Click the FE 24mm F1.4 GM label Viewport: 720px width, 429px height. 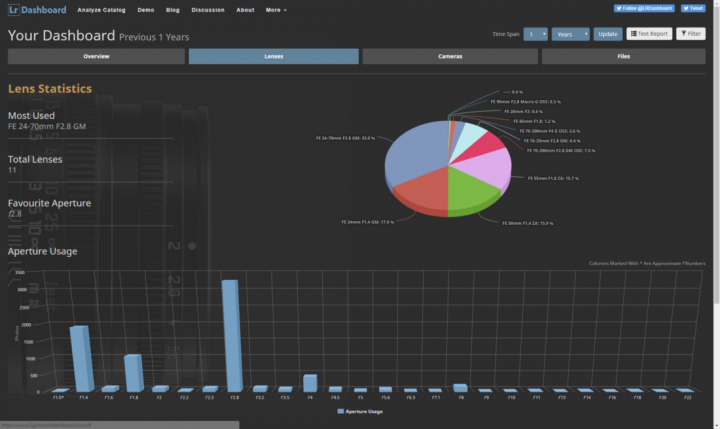pyautogui.click(x=367, y=222)
